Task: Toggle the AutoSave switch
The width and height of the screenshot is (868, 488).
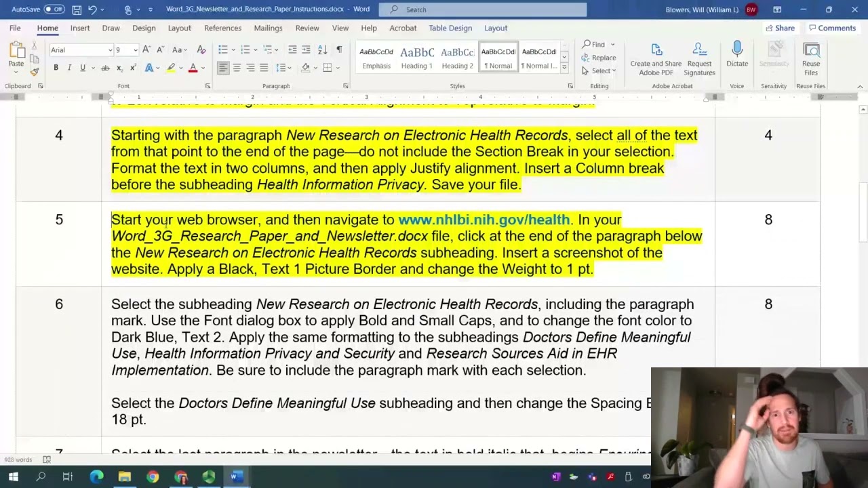Action: [54, 9]
